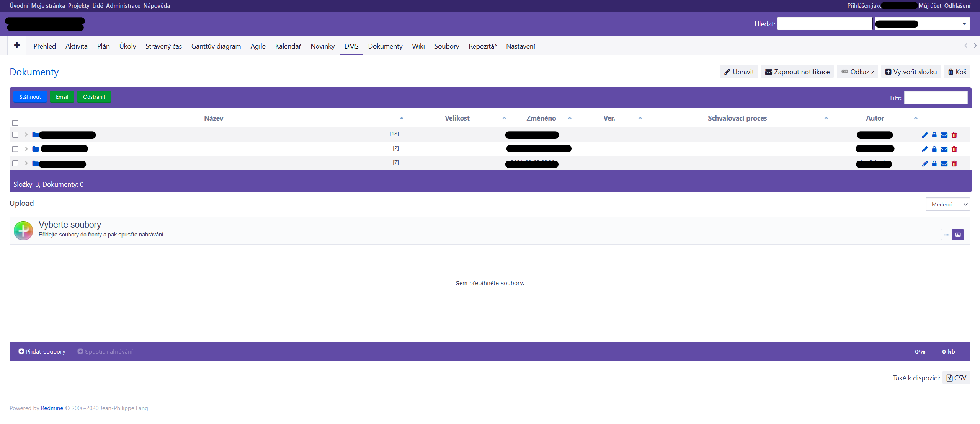The width and height of the screenshot is (980, 424).
Task: Click the Přidat soubory button
Action: coord(42,351)
